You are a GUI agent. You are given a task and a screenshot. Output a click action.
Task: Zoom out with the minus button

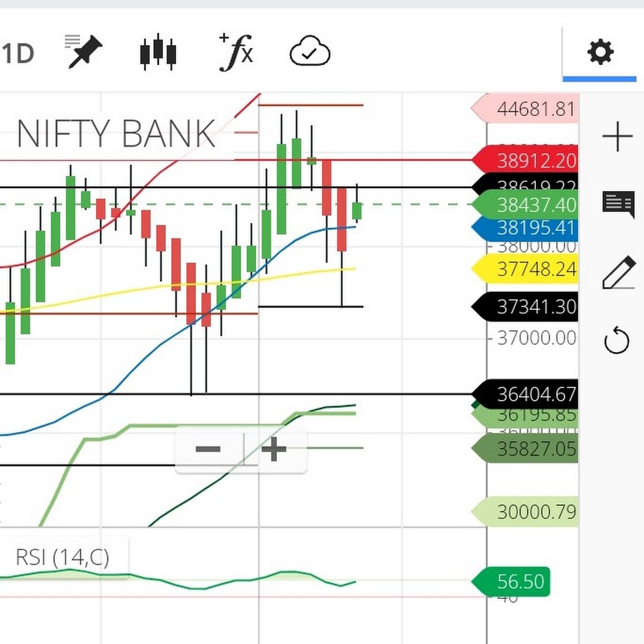click(208, 449)
